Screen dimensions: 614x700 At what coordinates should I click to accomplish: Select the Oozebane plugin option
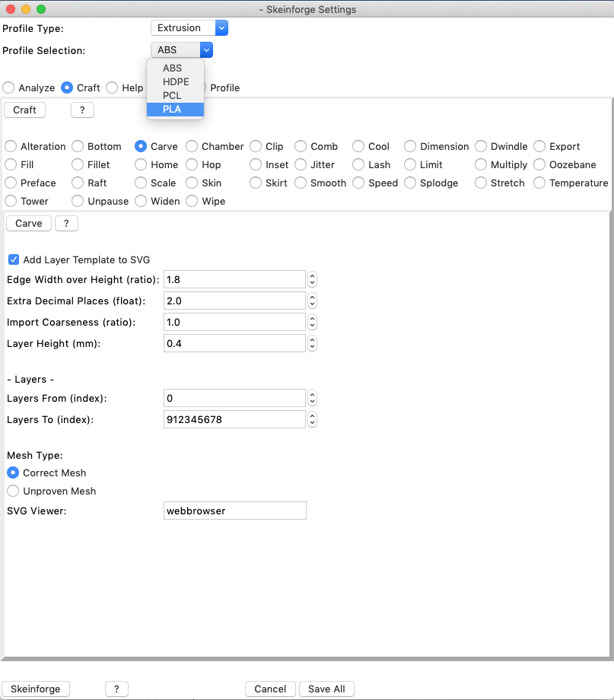pos(539,165)
